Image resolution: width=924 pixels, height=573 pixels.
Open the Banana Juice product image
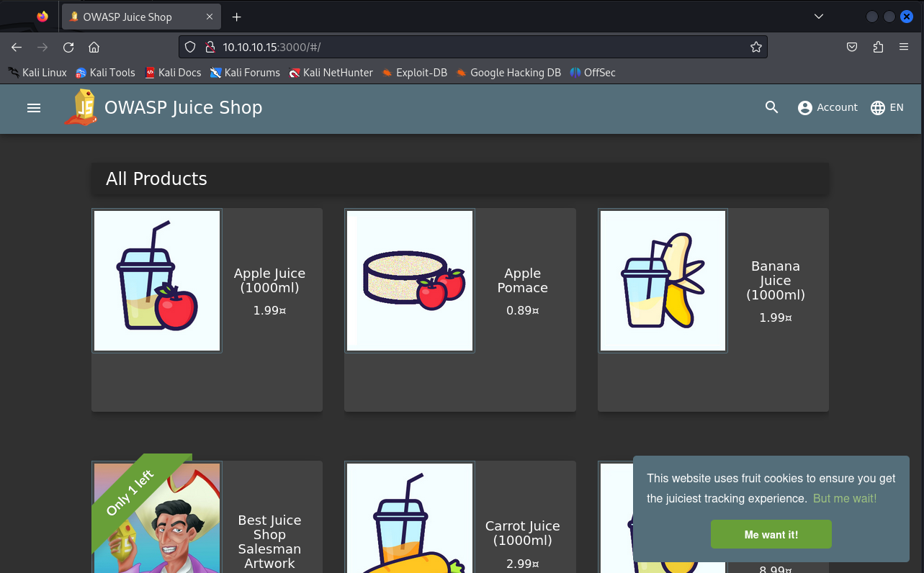point(663,281)
